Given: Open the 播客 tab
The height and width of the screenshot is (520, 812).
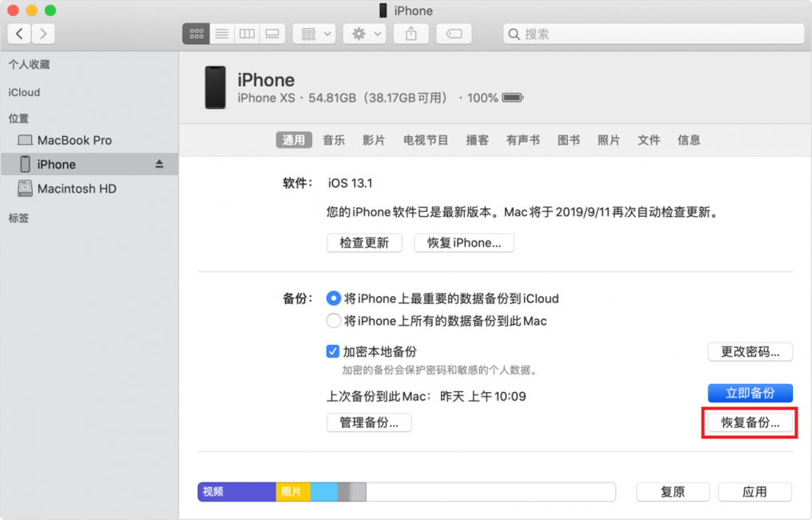Looking at the screenshot, I should pos(478,140).
